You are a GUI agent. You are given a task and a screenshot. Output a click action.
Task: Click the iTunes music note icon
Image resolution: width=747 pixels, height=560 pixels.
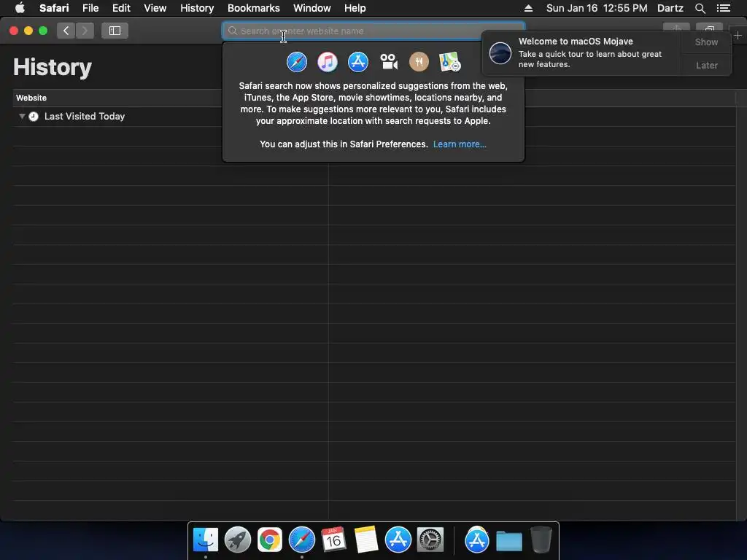(328, 62)
